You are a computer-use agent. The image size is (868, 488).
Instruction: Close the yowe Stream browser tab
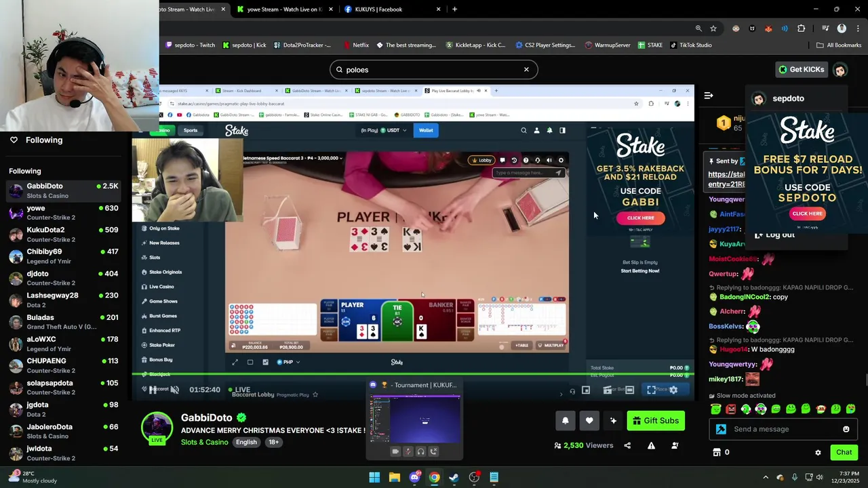pyautogui.click(x=331, y=9)
